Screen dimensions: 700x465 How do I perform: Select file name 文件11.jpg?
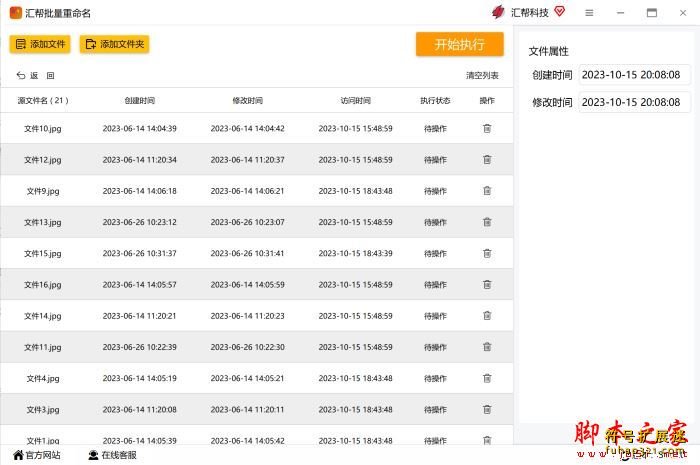click(x=43, y=347)
